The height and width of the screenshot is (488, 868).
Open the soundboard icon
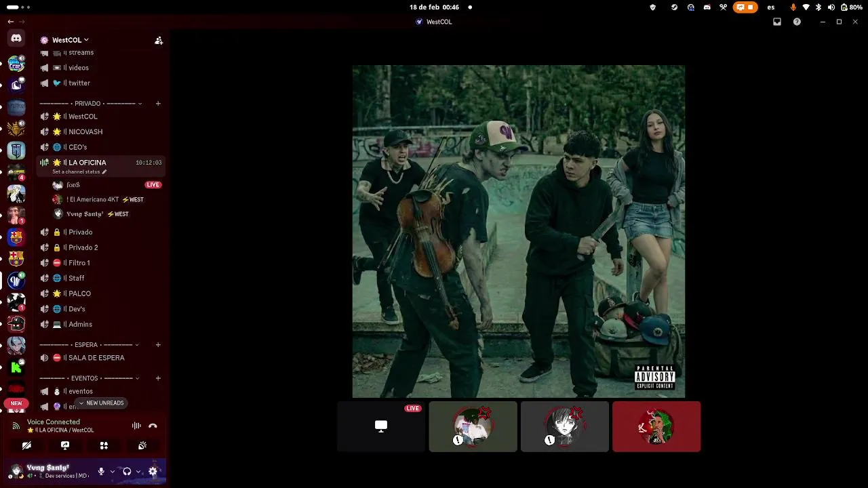pyautogui.click(x=142, y=445)
